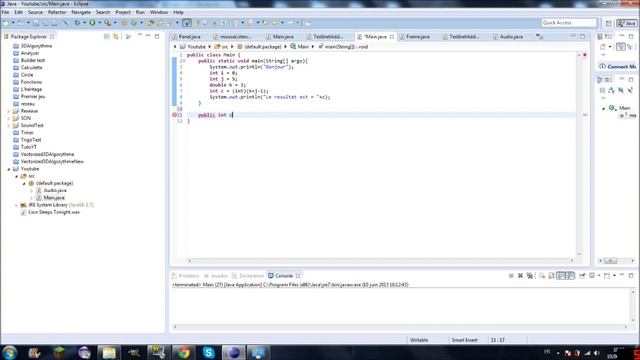The width and height of the screenshot is (640, 360).
Task: Open the Navigate menu
Action: pos(81,12)
